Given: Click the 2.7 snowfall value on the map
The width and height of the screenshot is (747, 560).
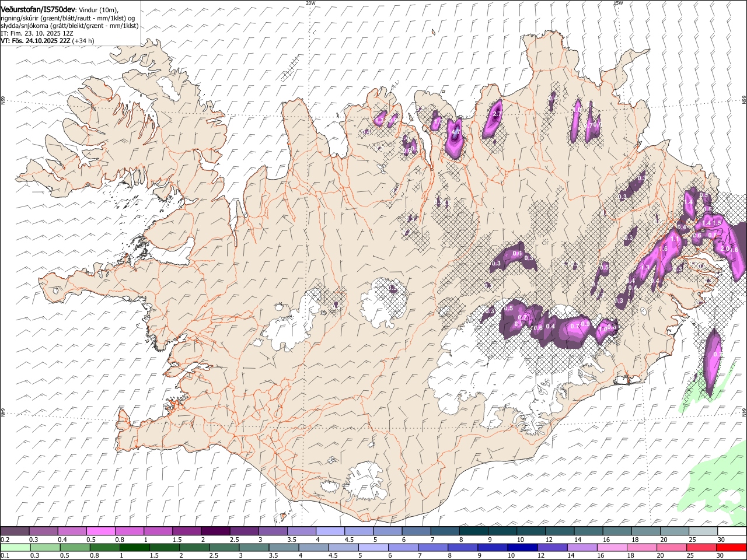Looking at the screenshot, I should [497, 114].
